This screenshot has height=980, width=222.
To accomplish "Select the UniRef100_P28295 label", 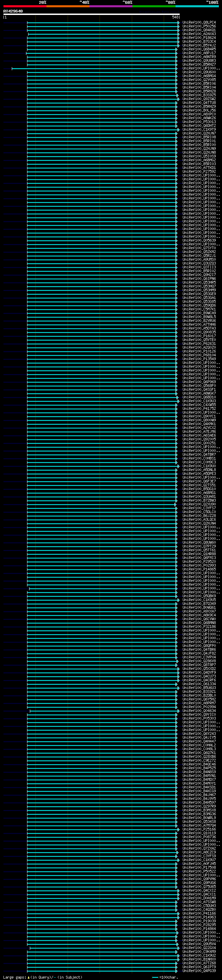I will coord(199,925).
